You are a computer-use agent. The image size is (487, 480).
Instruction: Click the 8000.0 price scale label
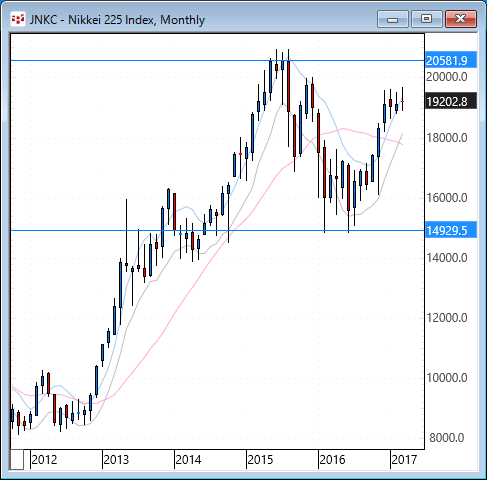[447, 438]
